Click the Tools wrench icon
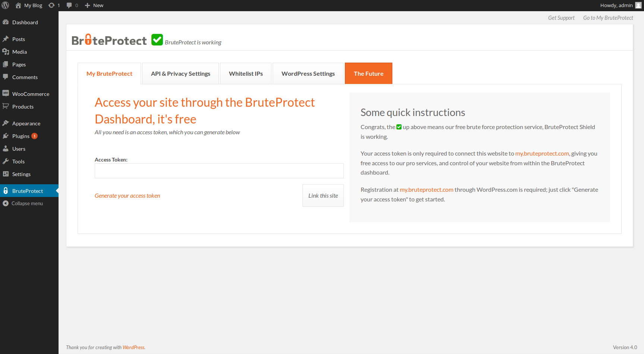This screenshot has width=644, height=354. coord(6,161)
